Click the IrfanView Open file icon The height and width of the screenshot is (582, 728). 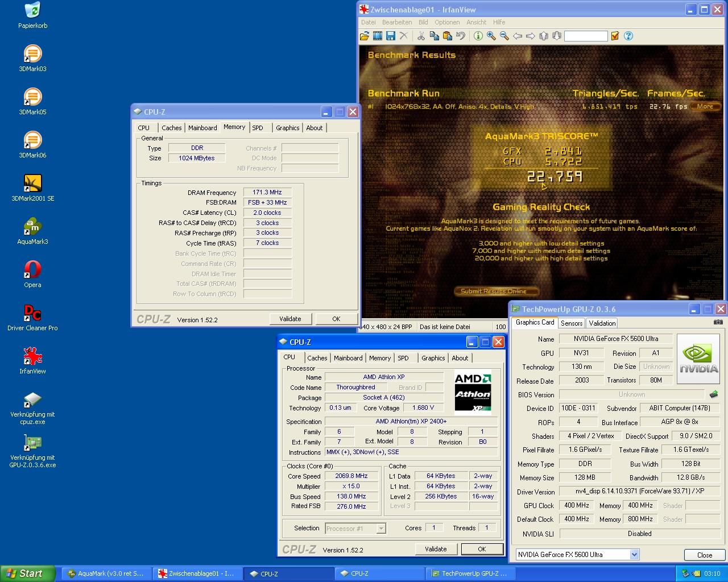click(365, 36)
